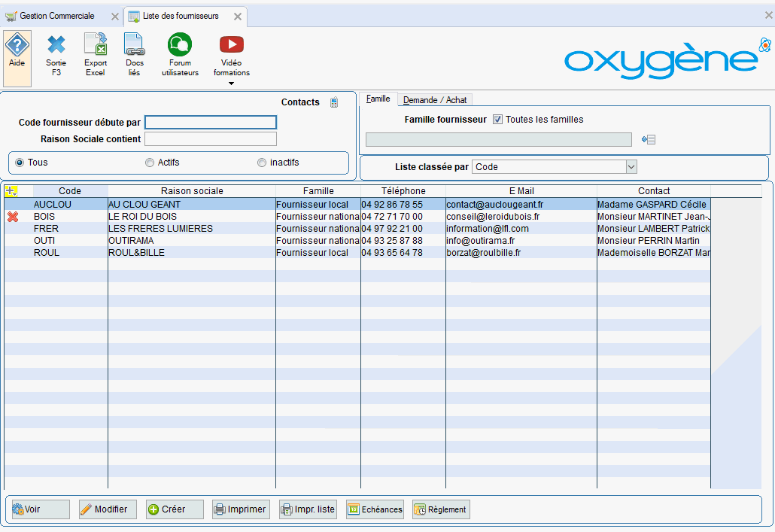Click the Imprimer button
This screenshot has width=775, height=532.
pos(242,509)
